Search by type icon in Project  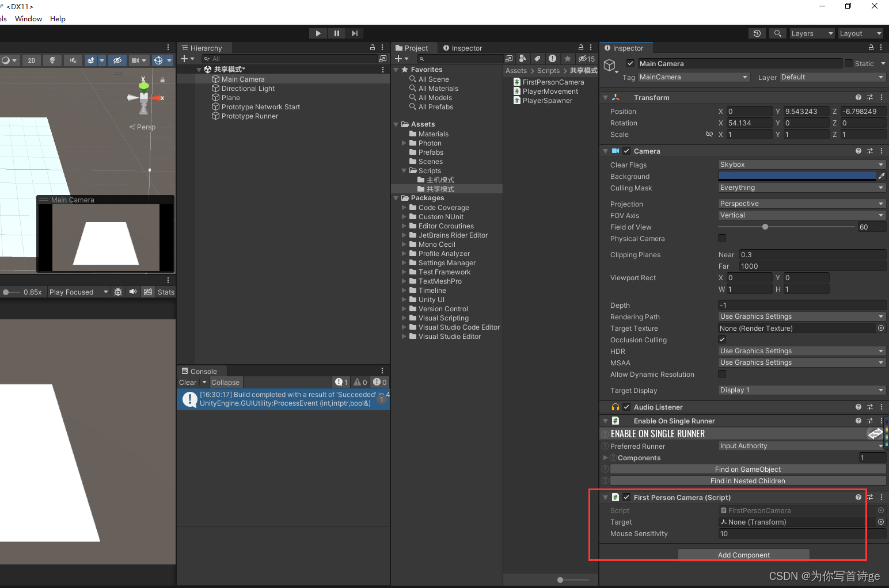(x=522, y=59)
